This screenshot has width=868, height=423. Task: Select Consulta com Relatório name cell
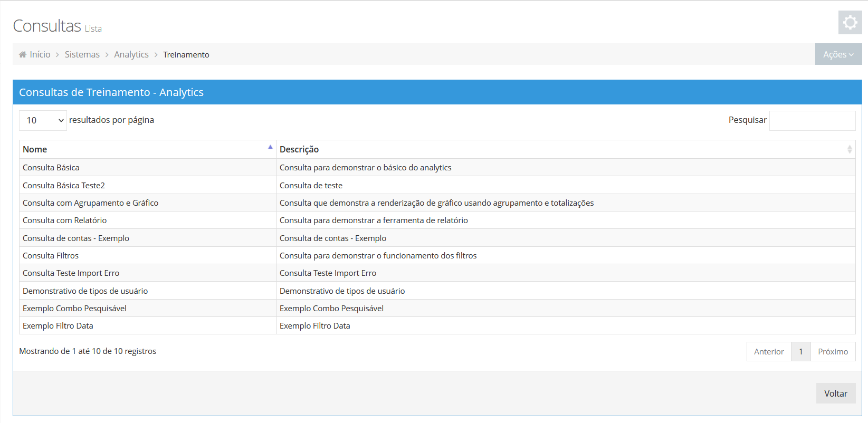tap(148, 220)
